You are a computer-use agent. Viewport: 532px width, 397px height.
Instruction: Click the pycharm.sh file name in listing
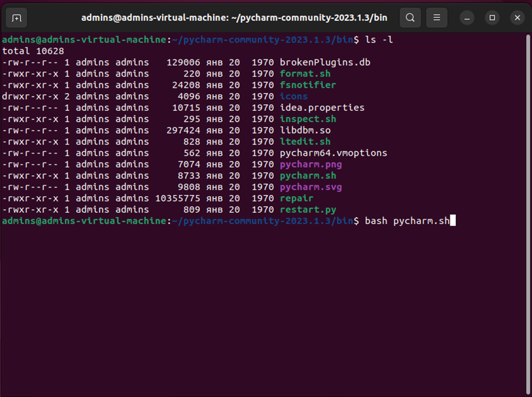[308, 176]
